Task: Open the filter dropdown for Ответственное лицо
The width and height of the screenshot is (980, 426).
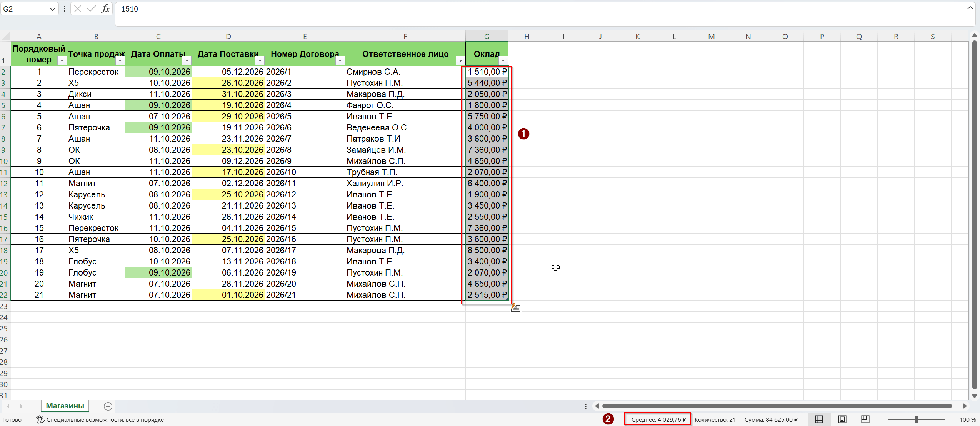Action: pyautogui.click(x=460, y=60)
